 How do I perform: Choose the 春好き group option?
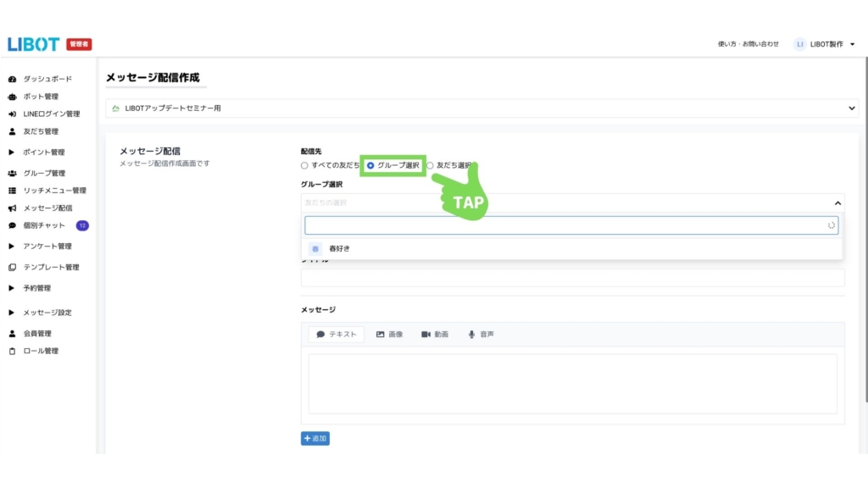(x=339, y=249)
